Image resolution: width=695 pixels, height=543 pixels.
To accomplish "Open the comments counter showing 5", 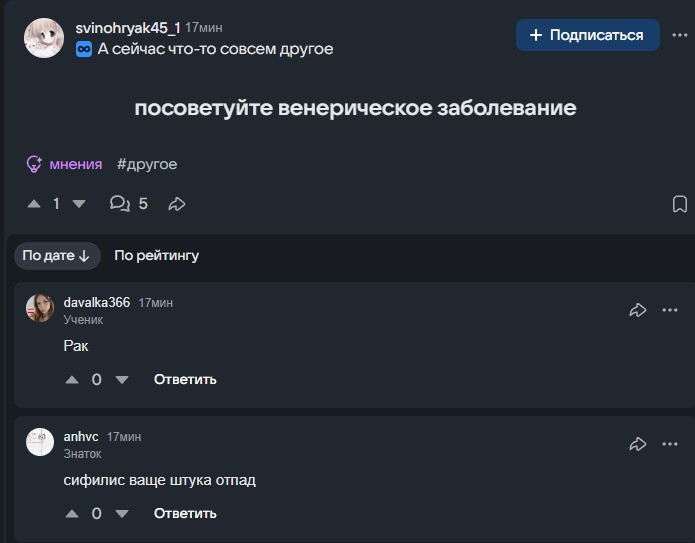I will click(x=129, y=203).
